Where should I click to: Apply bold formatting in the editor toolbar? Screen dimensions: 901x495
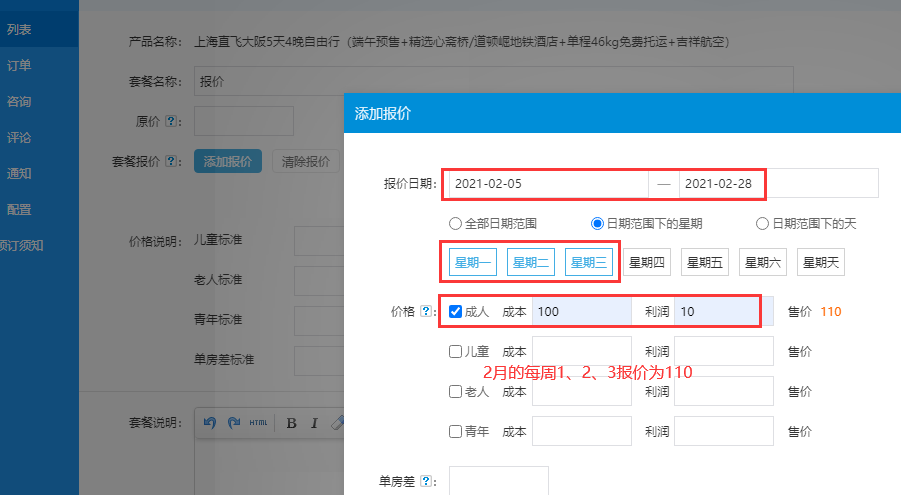[x=291, y=423]
